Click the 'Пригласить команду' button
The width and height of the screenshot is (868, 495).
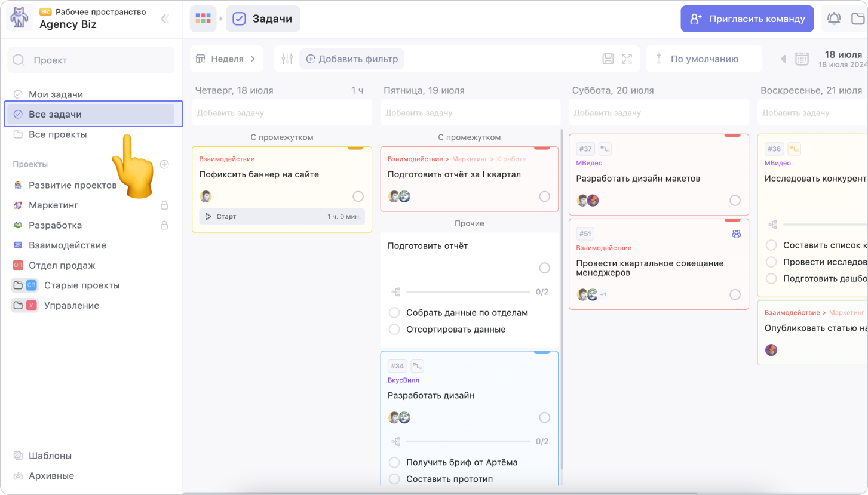pos(747,19)
